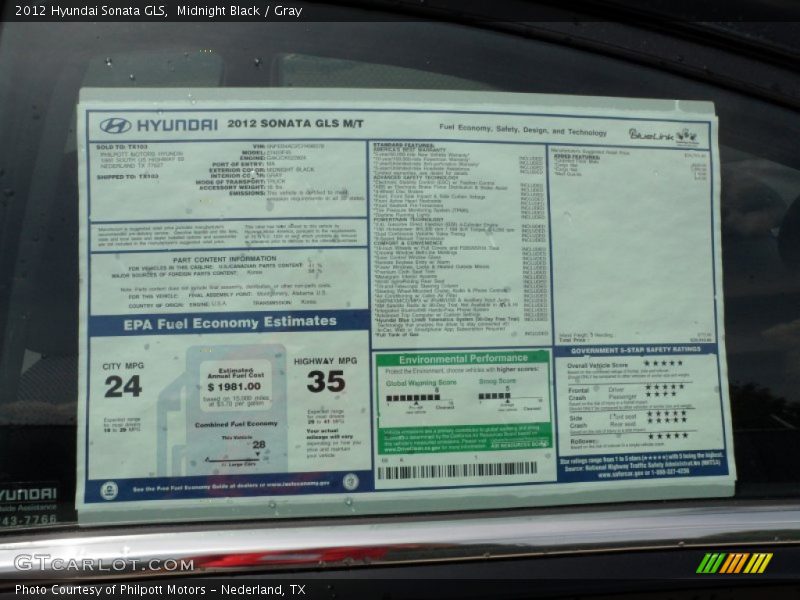This screenshot has width=800, height=600.
Task: Click the Rollover rating stars
Action: (x=668, y=436)
